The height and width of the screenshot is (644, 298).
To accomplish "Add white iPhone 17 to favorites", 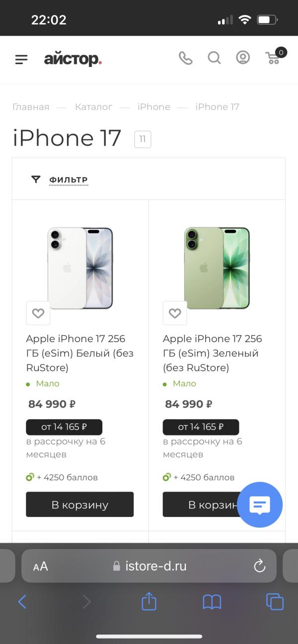I will coord(38,313).
